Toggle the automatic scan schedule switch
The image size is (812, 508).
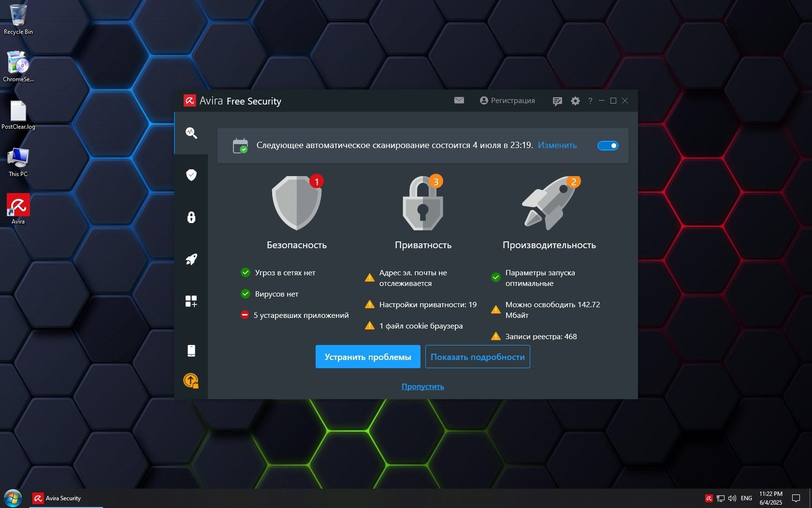(608, 146)
